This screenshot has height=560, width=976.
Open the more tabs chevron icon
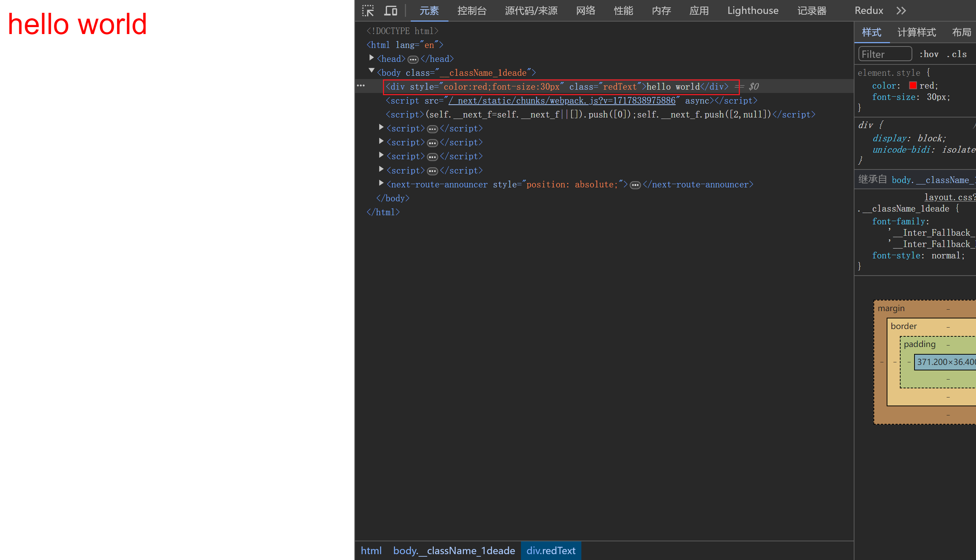901,11
